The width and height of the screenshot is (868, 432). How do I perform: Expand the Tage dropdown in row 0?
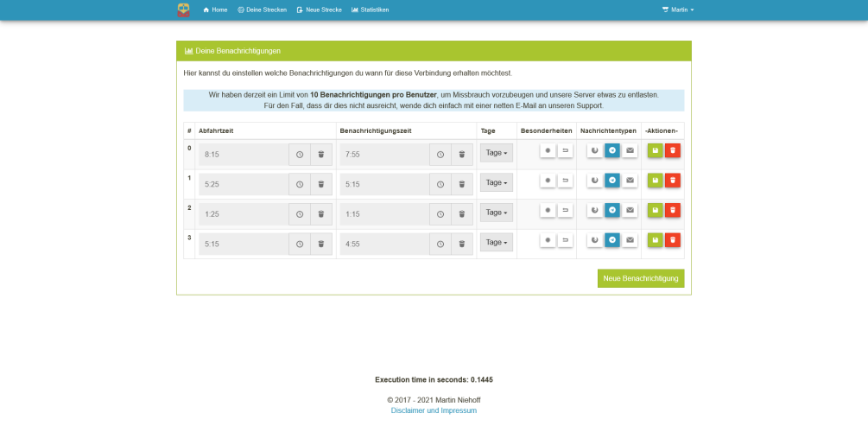496,152
